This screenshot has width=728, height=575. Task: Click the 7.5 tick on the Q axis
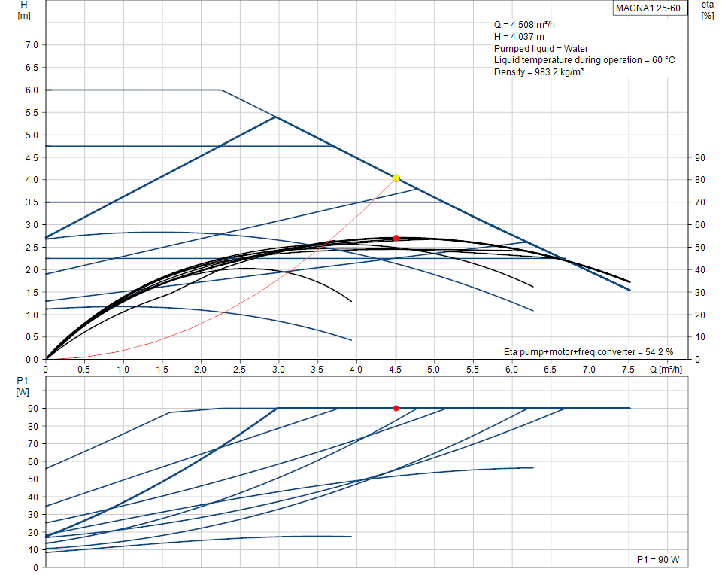coord(629,370)
